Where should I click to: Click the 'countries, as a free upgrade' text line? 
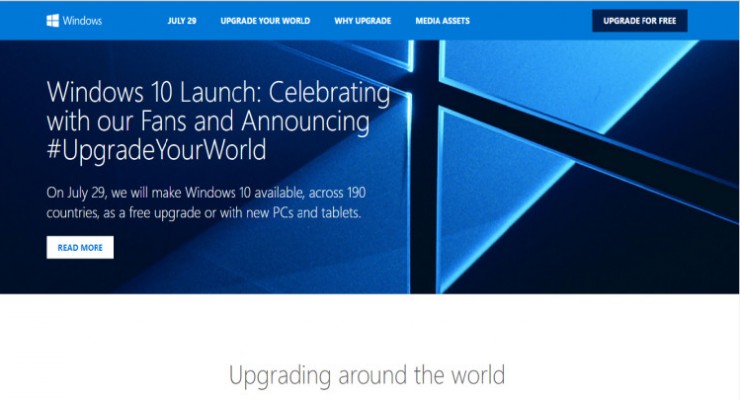click(x=203, y=213)
